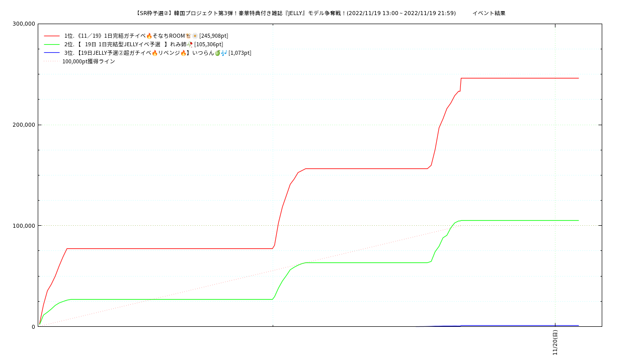Click the cow emoji after そなちROOM
This screenshot has width=644, height=362.
tap(188, 36)
